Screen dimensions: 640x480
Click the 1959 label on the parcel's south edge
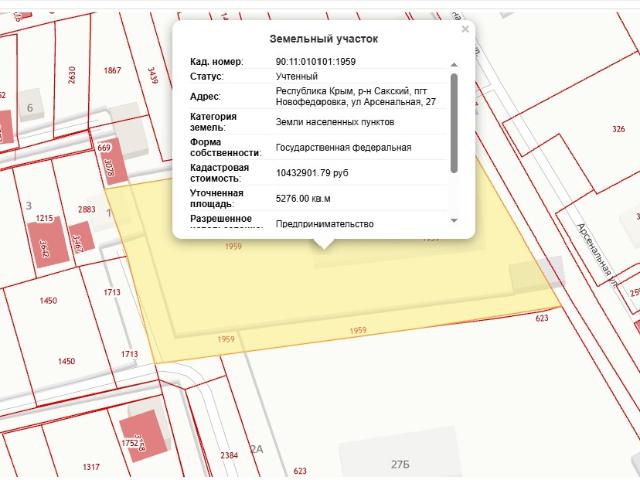[358, 331]
